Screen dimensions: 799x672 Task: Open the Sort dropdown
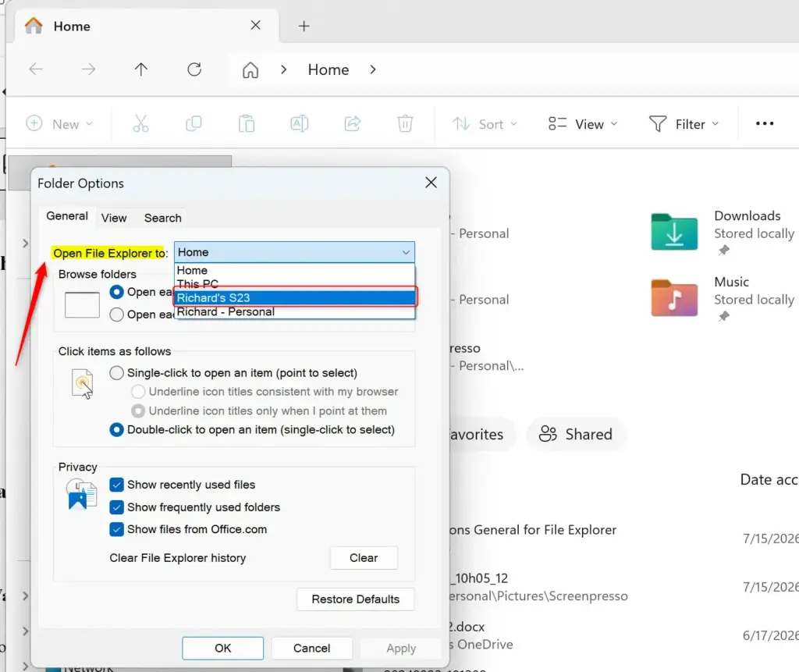point(485,124)
